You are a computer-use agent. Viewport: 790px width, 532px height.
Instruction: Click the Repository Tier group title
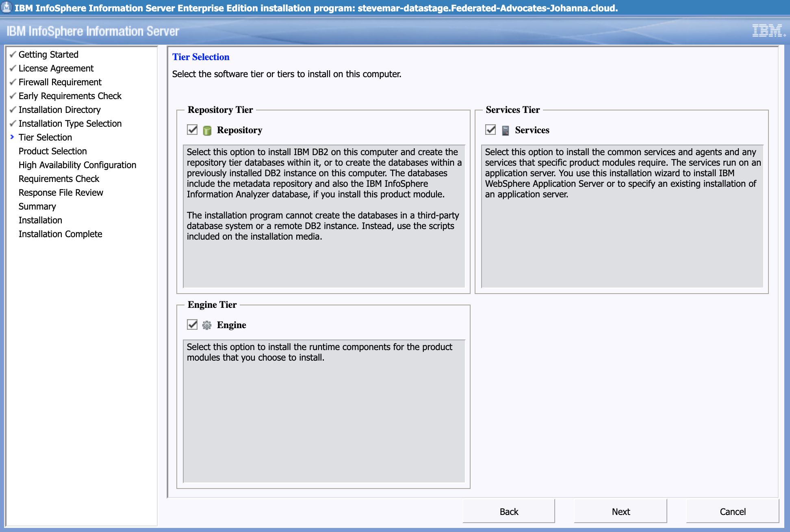pyautogui.click(x=220, y=110)
